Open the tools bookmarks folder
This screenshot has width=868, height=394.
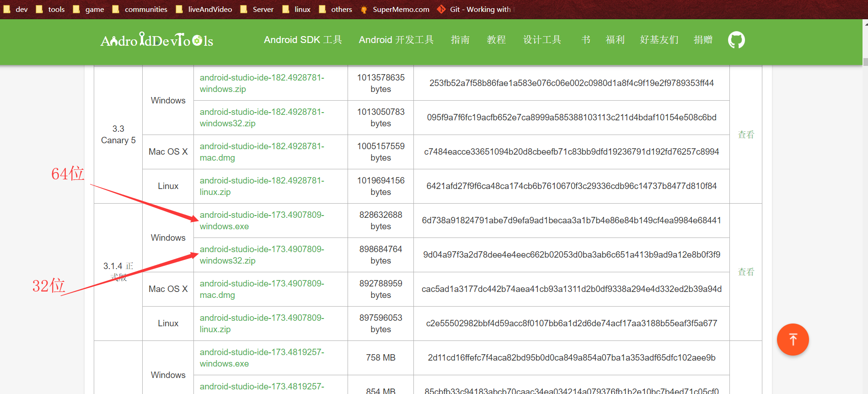(50, 9)
